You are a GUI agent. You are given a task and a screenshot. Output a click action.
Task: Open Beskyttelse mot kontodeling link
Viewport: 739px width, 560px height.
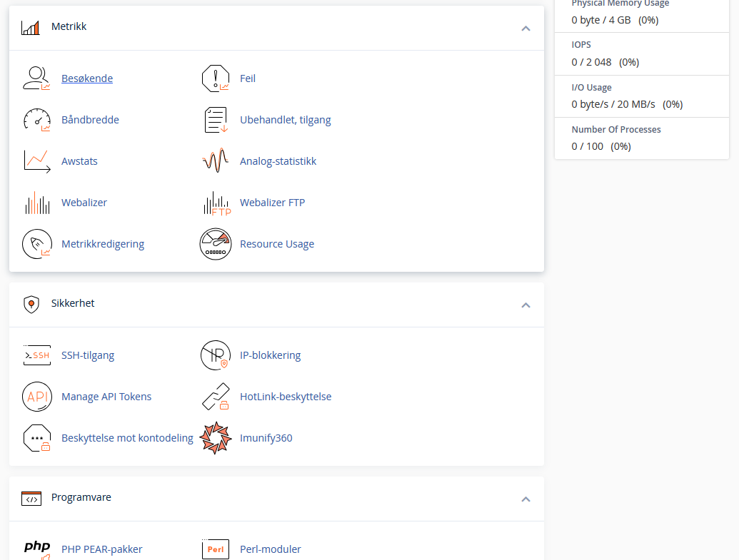[127, 438]
